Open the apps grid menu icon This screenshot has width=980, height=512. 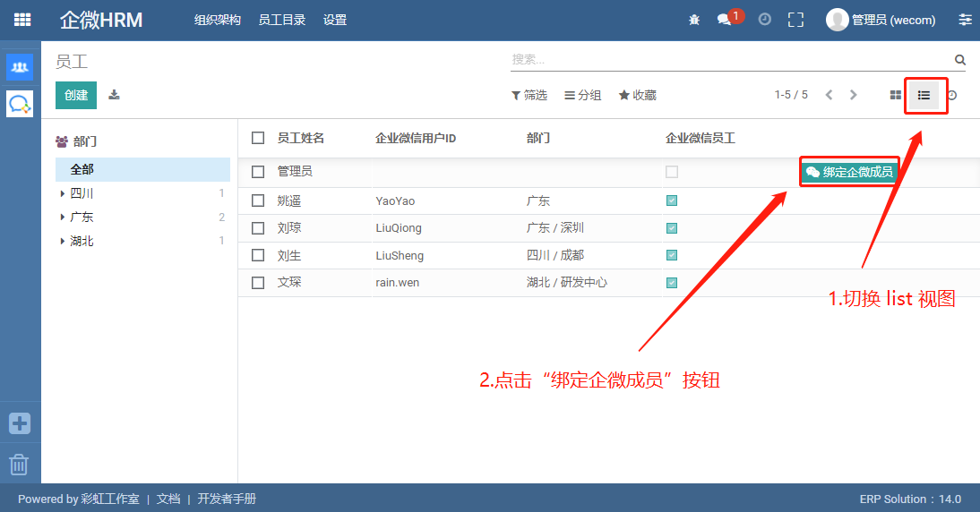21,20
